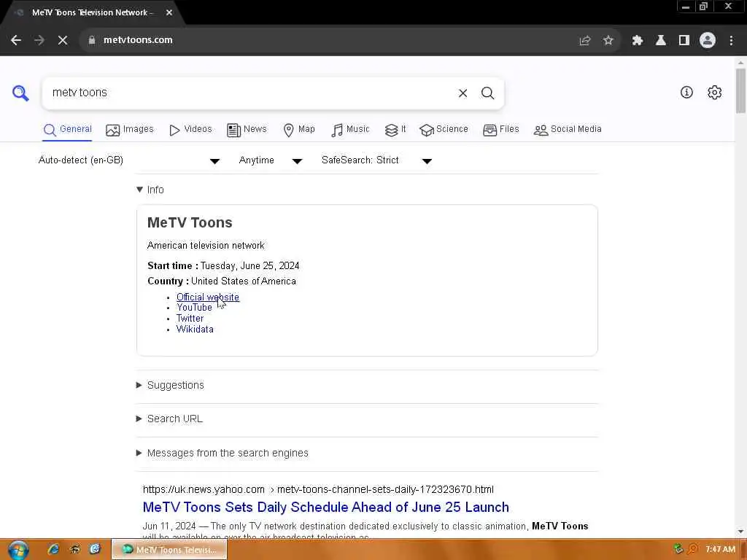This screenshot has width=747, height=560.
Task: Expand the Suggestions section
Action: 170,385
